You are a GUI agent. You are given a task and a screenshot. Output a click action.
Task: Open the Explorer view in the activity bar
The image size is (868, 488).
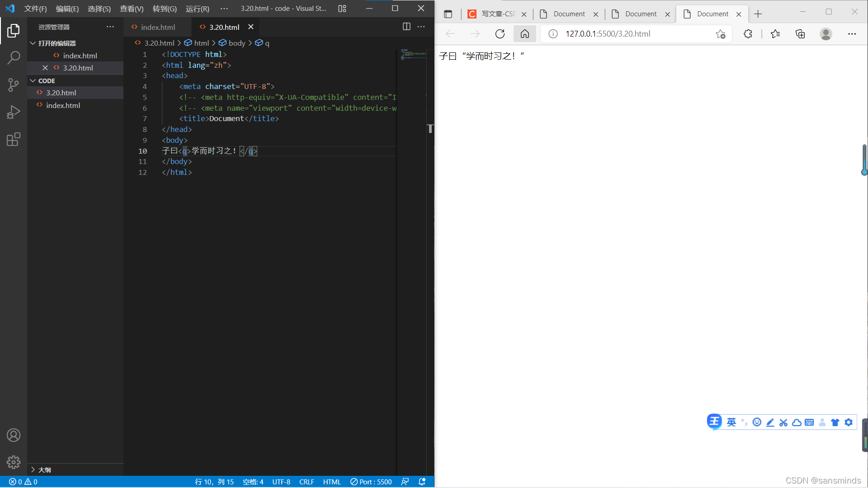point(14,31)
